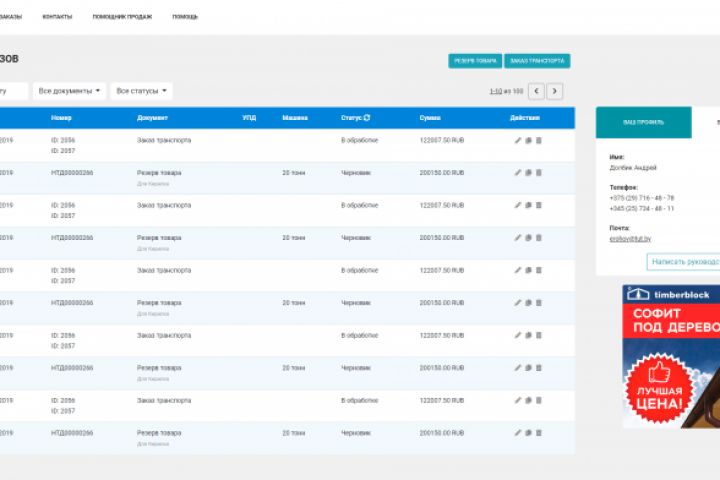Delete the last row Резерв товара draft
This screenshot has height=480, width=720.
[539, 433]
